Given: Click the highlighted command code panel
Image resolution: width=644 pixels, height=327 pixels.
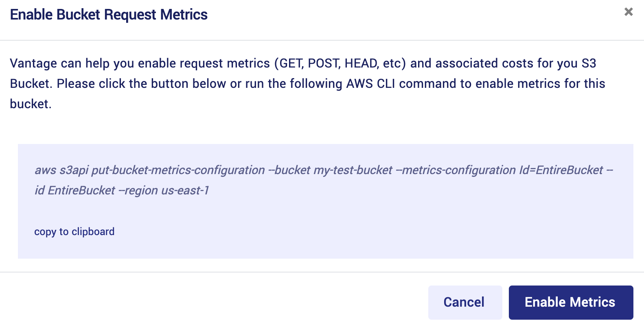Looking at the screenshot, I should pos(322,201).
